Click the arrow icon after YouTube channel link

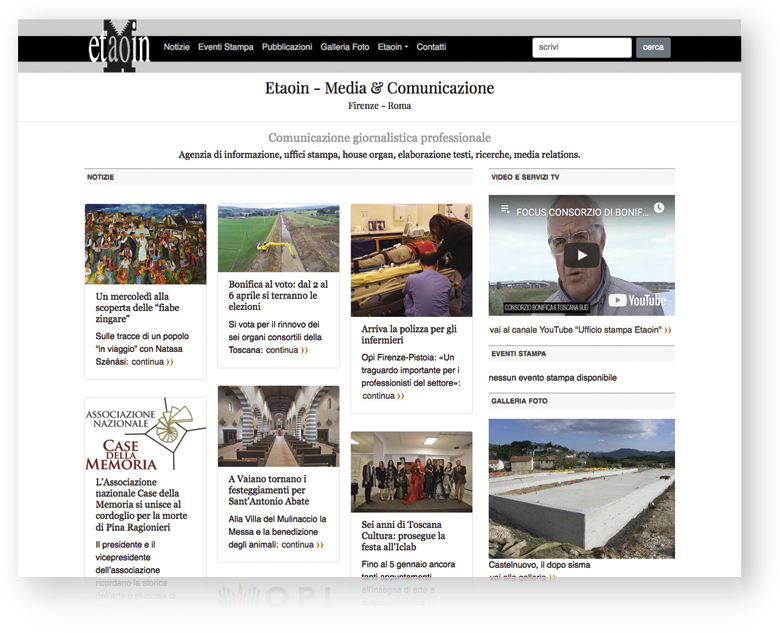point(668,330)
